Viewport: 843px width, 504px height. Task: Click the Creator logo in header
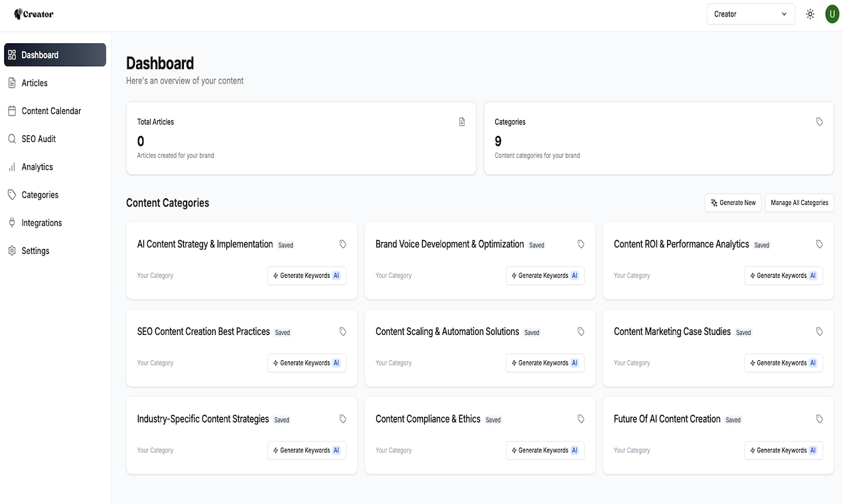click(x=33, y=14)
